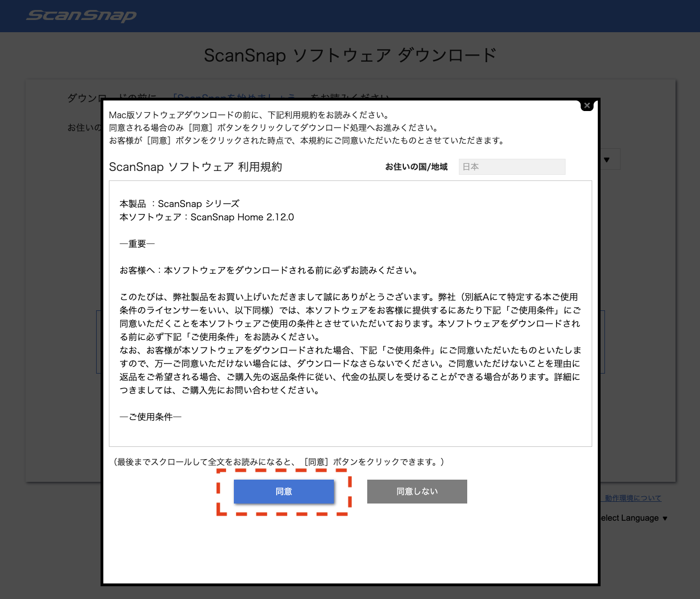Click the お客様へ notice sentence

click(269, 270)
